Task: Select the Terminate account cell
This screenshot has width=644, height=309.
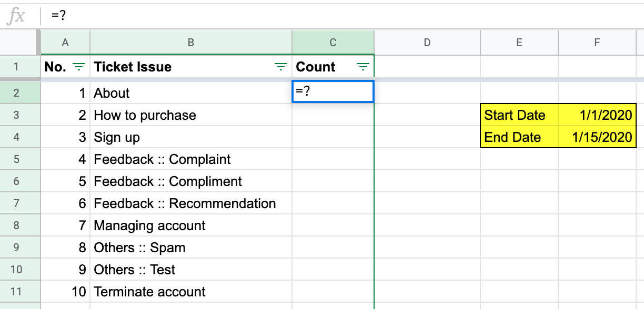Action: click(190, 292)
